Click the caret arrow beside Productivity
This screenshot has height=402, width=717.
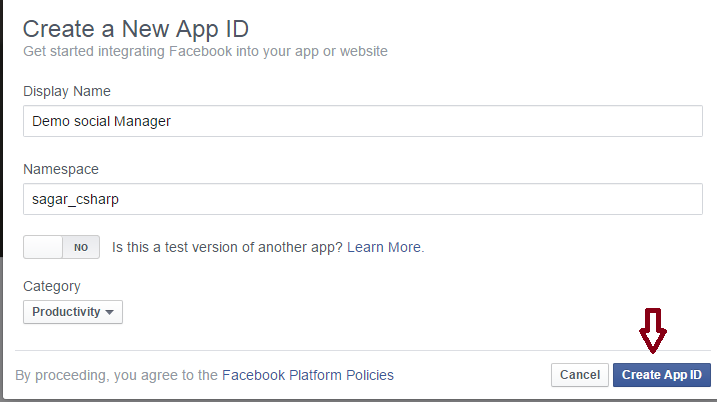(110, 313)
